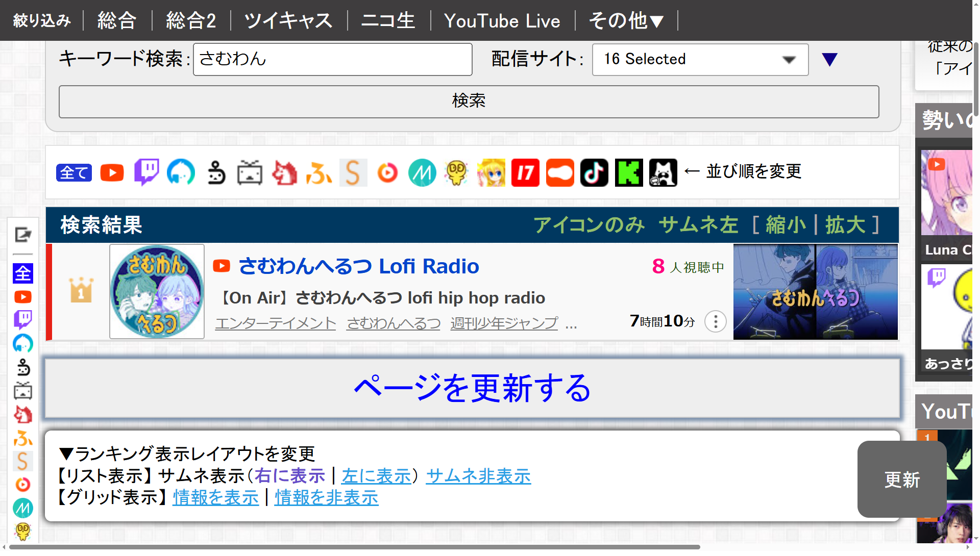Switch thumbnails to 拡大 size

[845, 225]
